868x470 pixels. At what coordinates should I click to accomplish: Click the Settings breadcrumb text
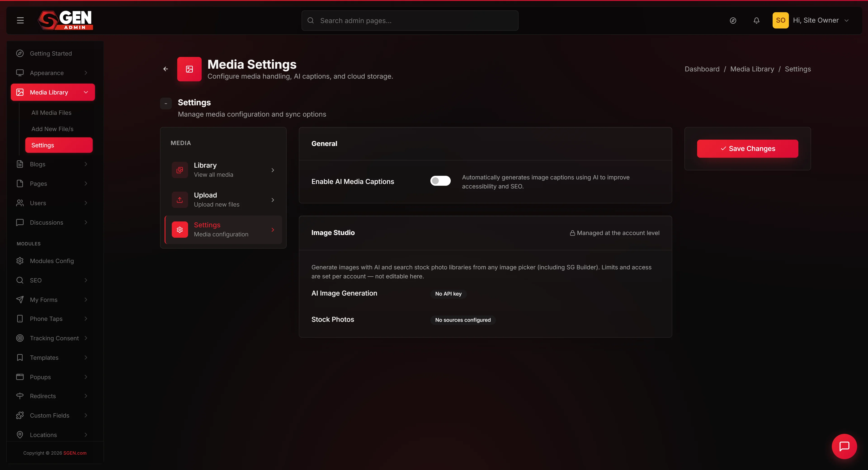797,69
